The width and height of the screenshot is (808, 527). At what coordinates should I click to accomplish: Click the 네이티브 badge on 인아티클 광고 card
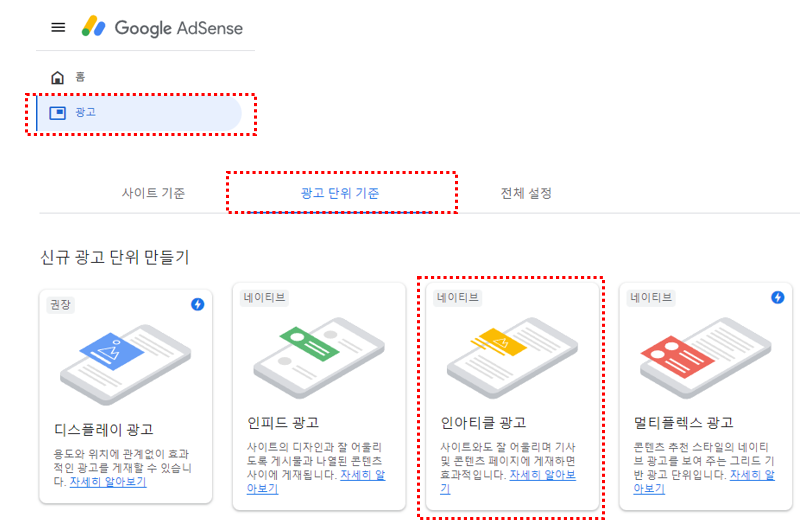coord(458,298)
